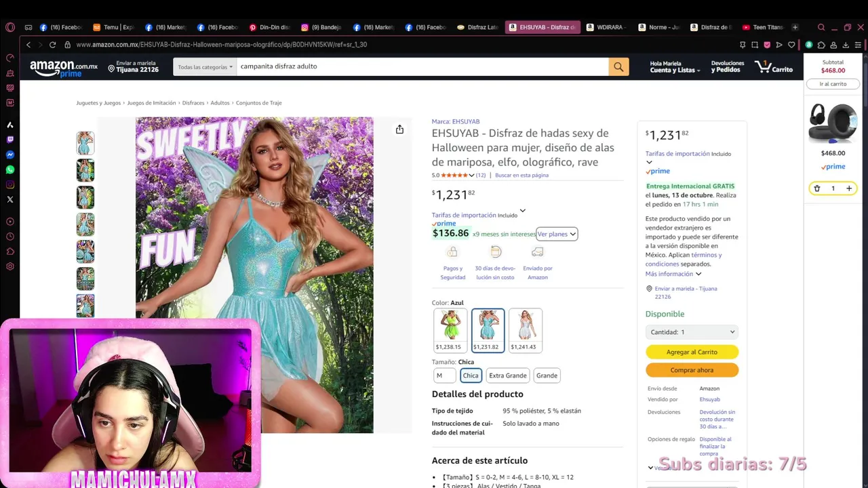Screen dimensions: 868x488
Task: Open the Pagos y Seguridad icon
Action: click(452, 252)
